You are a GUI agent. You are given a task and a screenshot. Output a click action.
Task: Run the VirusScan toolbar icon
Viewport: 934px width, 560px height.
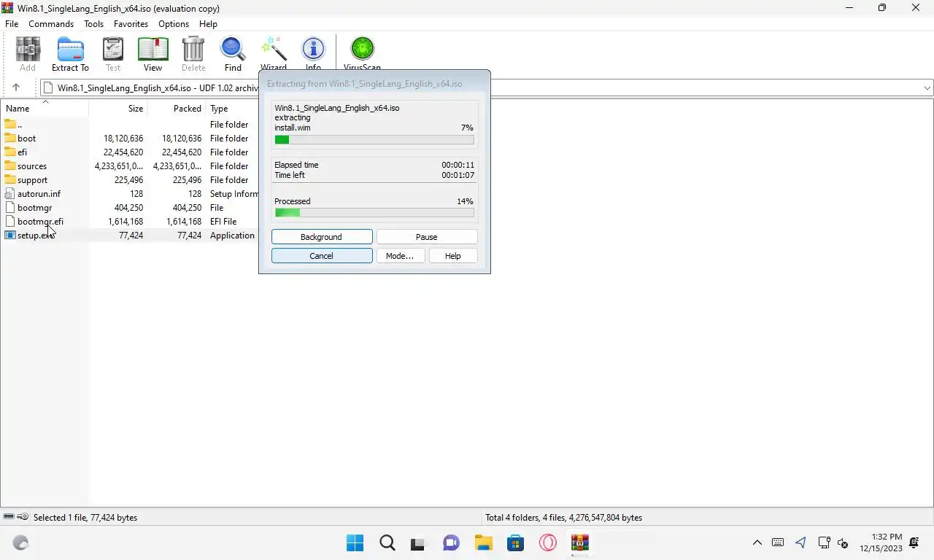tap(362, 52)
